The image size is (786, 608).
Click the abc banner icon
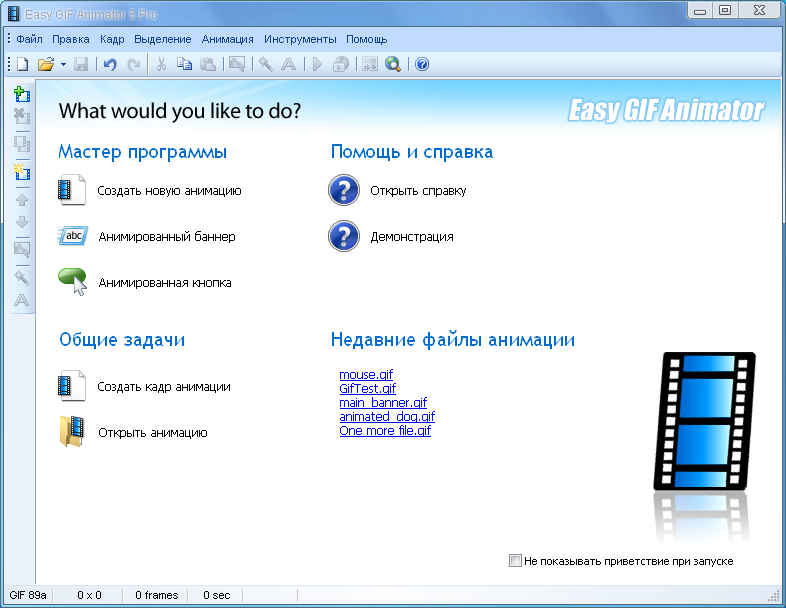[73, 236]
